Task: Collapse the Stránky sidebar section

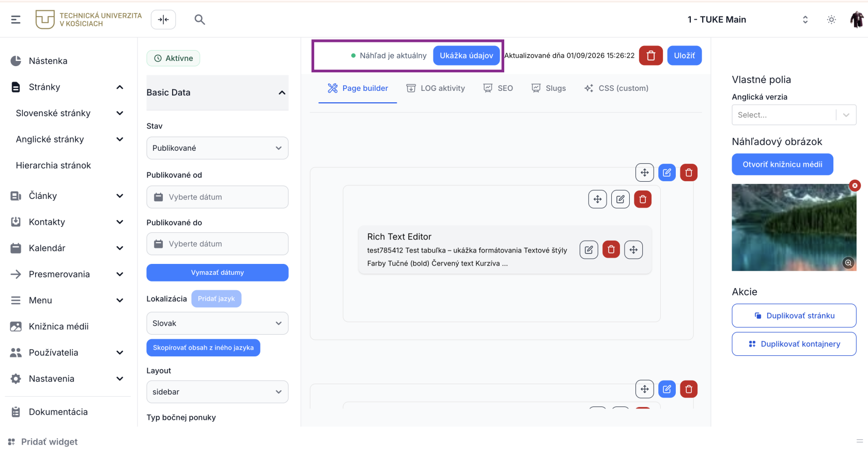Action: [120, 87]
